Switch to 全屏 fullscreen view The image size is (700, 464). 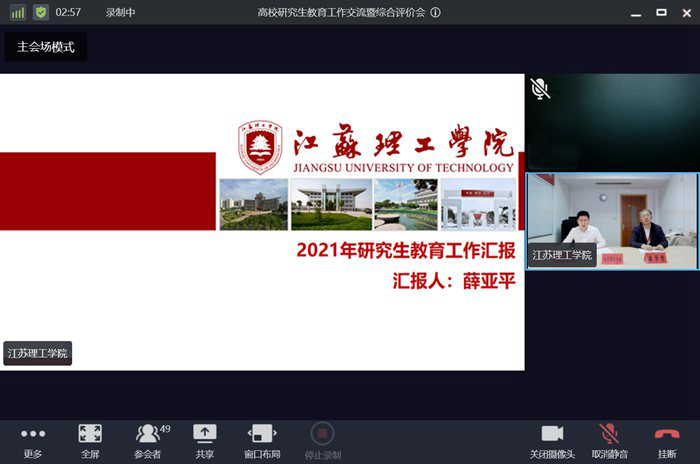pyautogui.click(x=90, y=441)
